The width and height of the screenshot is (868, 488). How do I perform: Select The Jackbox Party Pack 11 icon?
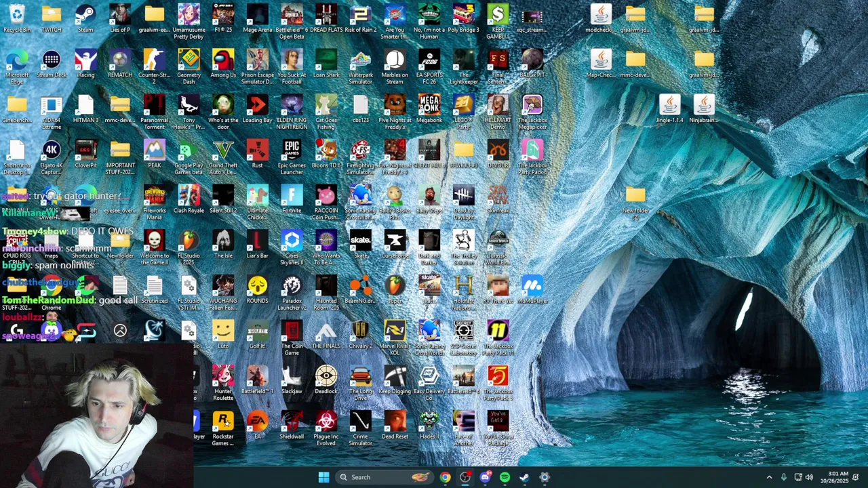(x=498, y=338)
